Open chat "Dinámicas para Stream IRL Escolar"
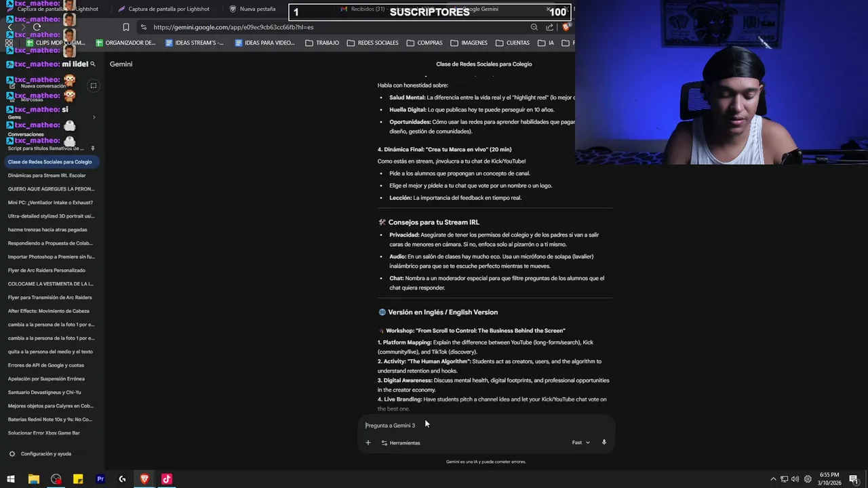This screenshot has height=488, width=868. pos(50,176)
